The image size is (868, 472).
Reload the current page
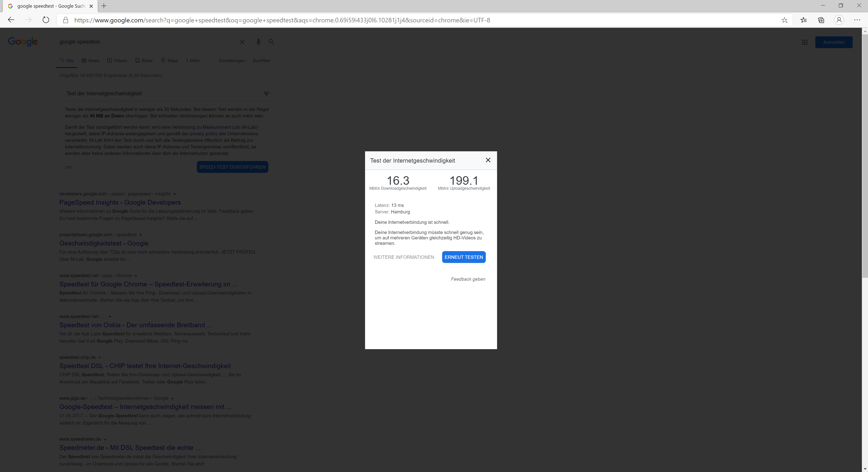(46, 20)
